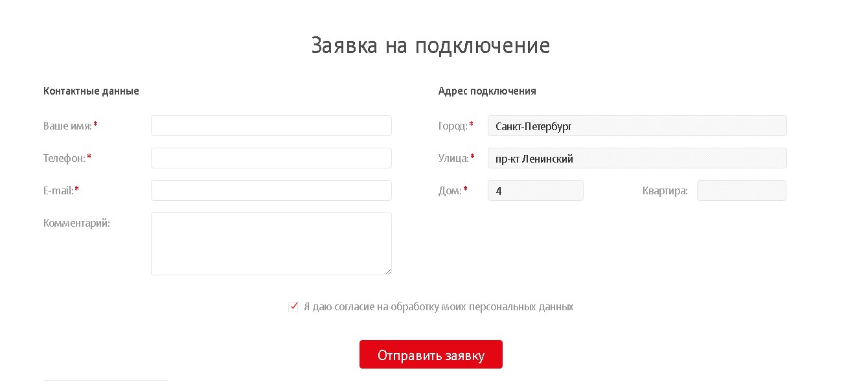This screenshot has height=388, width=868.
Task: Click the "Телефон" field label
Action: [64, 158]
